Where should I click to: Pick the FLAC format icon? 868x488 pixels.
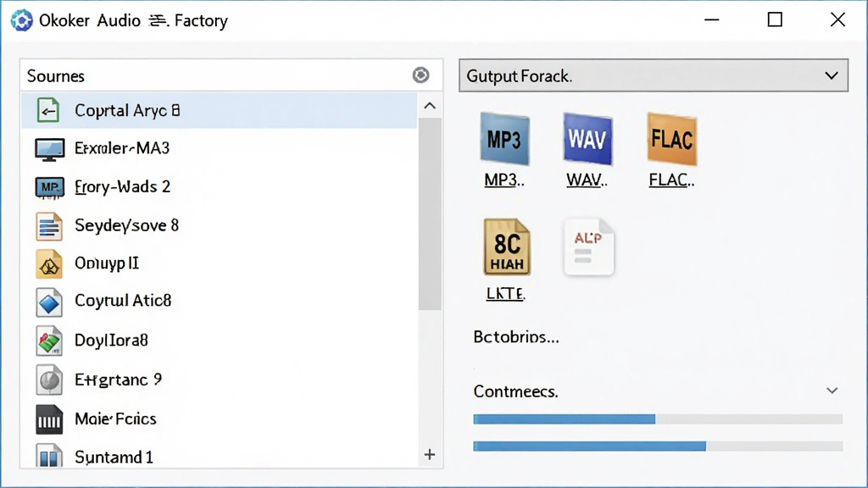coord(671,140)
